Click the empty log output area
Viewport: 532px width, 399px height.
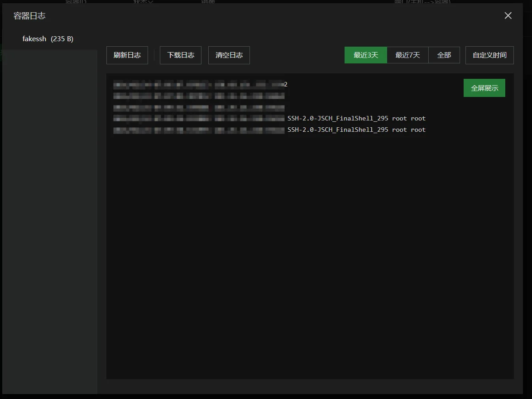click(x=310, y=254)
